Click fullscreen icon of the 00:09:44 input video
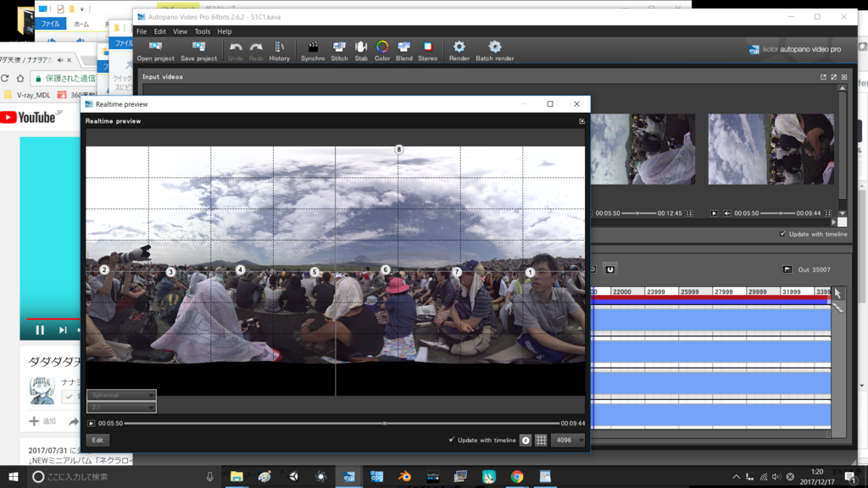The image size is (868, 488). pyautogui.click(x=827, y=213)
